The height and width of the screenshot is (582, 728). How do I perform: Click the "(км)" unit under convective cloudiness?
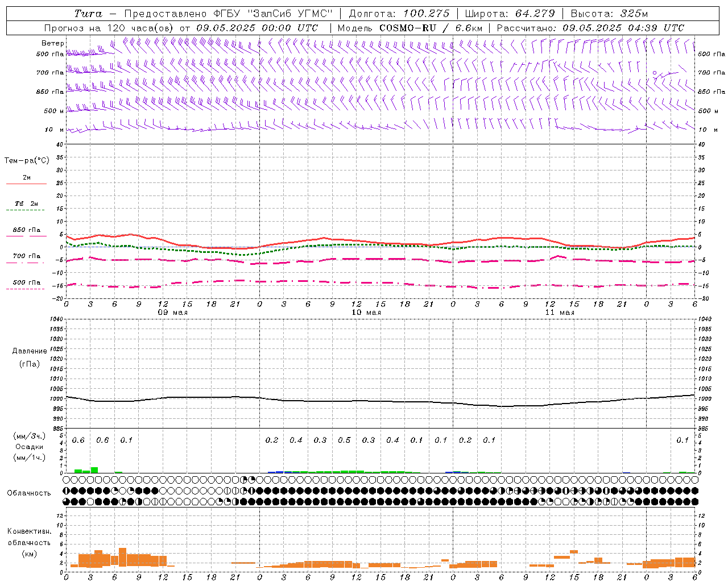tap(30, 554)
